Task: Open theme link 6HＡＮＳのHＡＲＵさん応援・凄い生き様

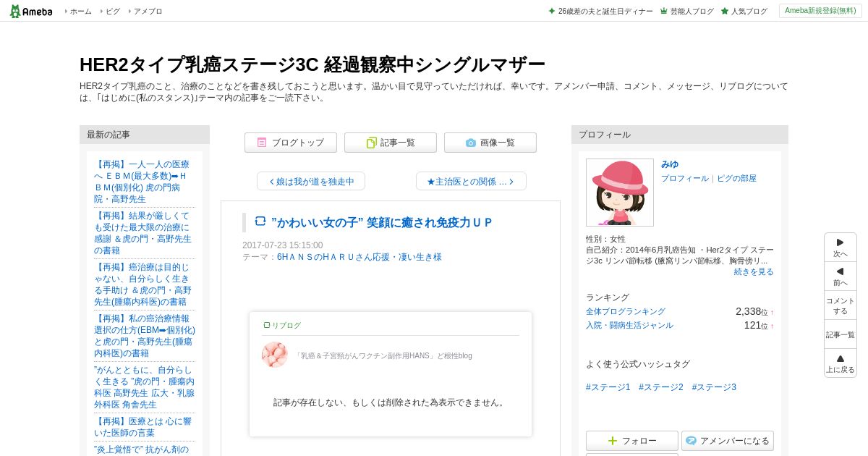Action: [359, 257]
